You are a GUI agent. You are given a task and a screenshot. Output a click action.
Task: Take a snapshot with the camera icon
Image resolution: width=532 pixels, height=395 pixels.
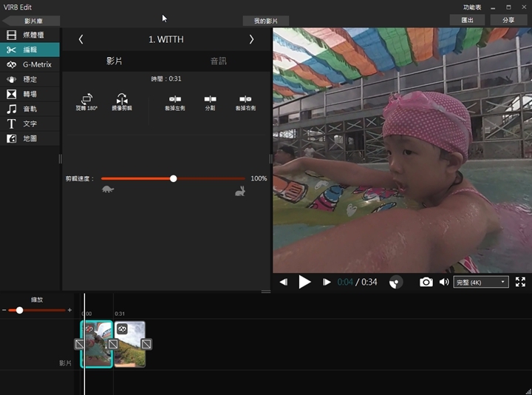click(x=426, y=282)
